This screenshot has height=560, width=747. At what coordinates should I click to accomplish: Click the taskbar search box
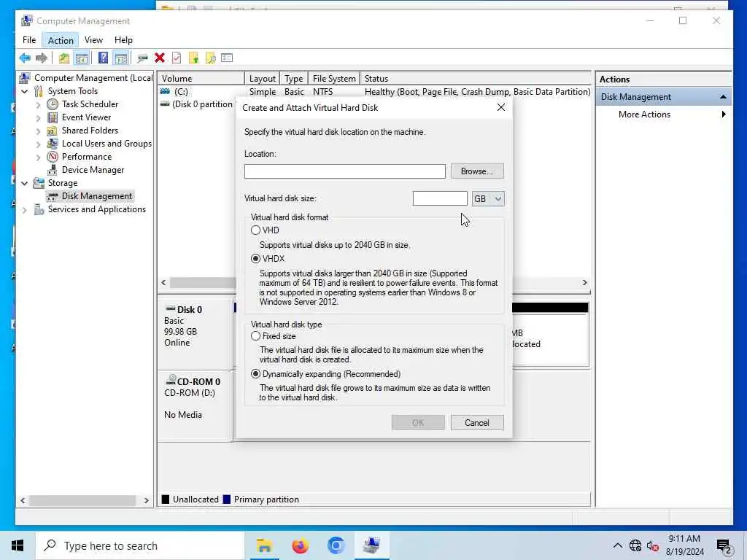pyautogui.click(x=139, y=545)
